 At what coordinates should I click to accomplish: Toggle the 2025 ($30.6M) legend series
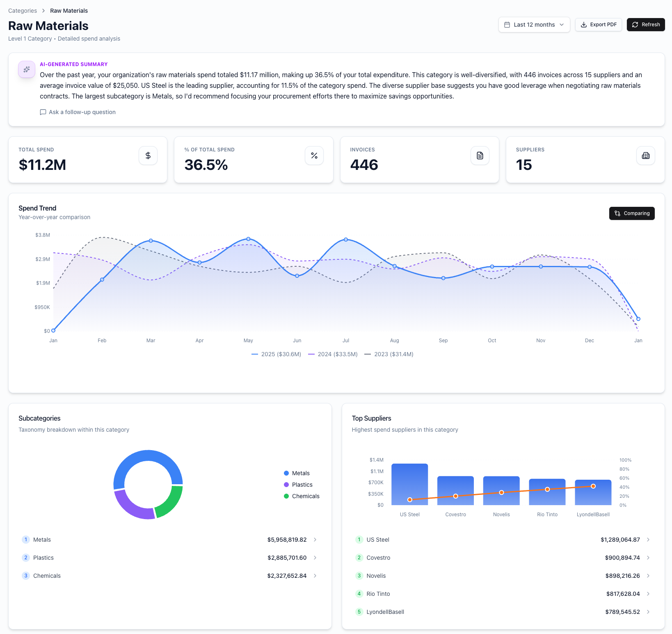(x=276, y=354)
